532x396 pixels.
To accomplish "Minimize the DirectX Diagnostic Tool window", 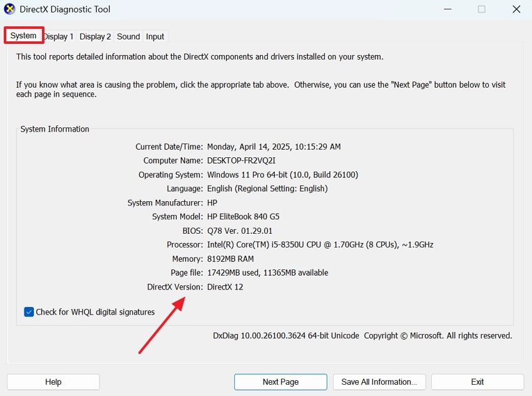I will click(448, 9).
